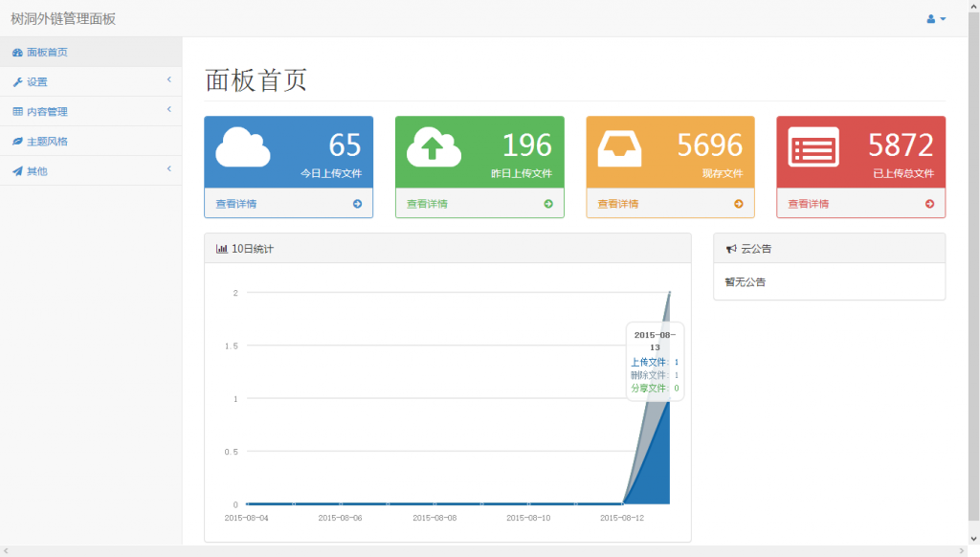Click the bar chart icon beside 10日统计
The width and height of the screenshot is (980, 557).
pyautogui.click(x=221, y=249)
